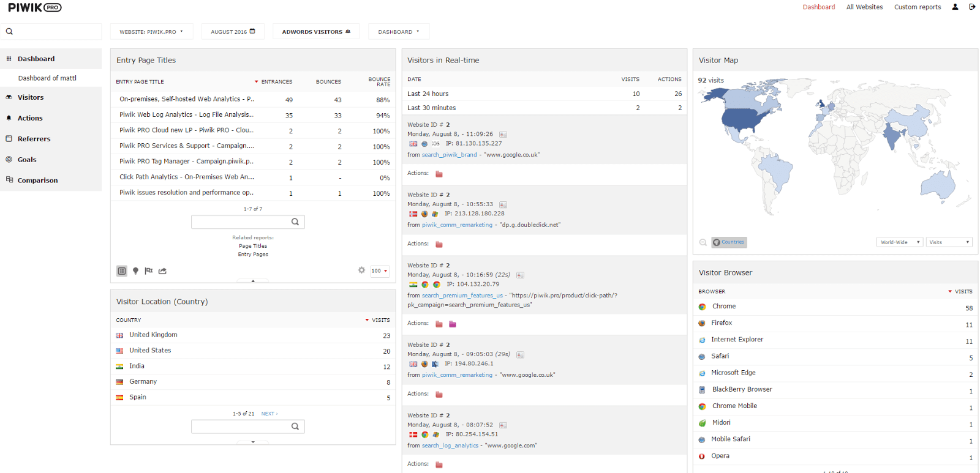980x473 pixels.
Task: Select Referrers in the left sidebar
Action: tap(51, 139)
